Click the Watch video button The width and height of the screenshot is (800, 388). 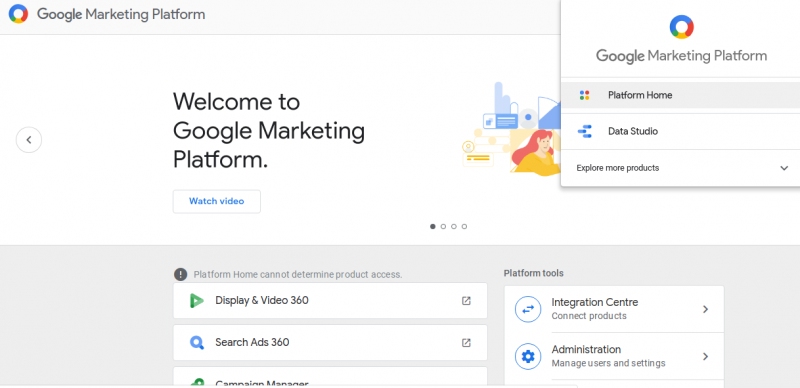(217, 201)
